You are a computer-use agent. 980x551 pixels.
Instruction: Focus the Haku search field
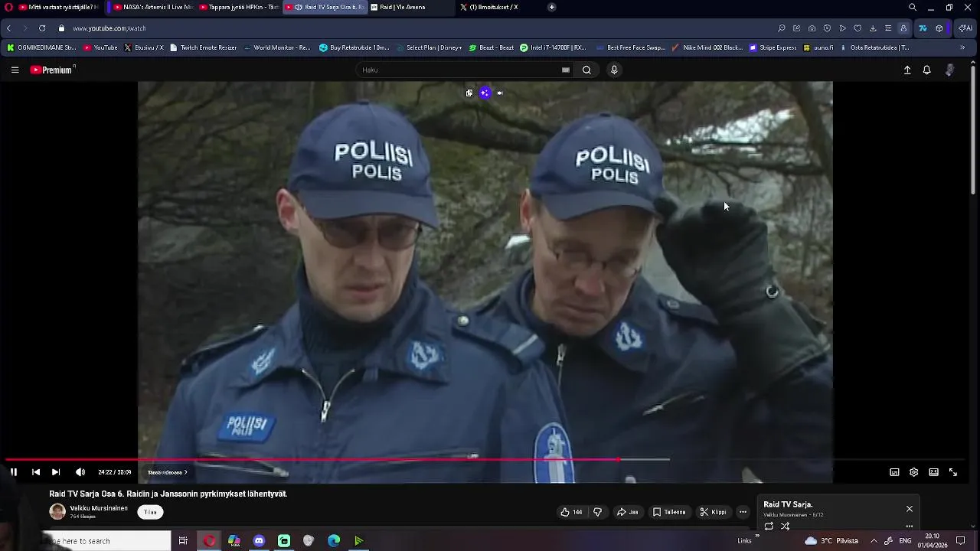click(x=459, y=70)
